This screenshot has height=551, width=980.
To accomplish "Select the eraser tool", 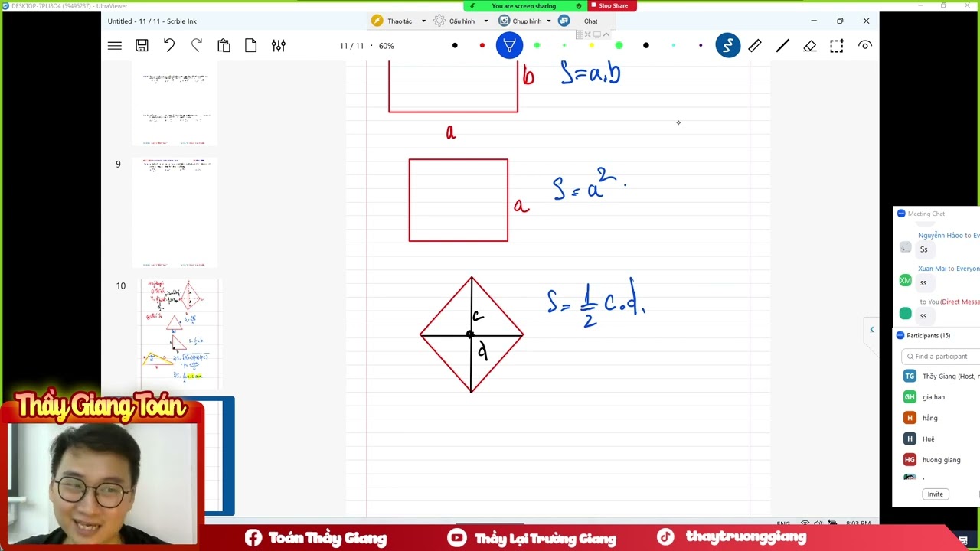I will point(810,46).
